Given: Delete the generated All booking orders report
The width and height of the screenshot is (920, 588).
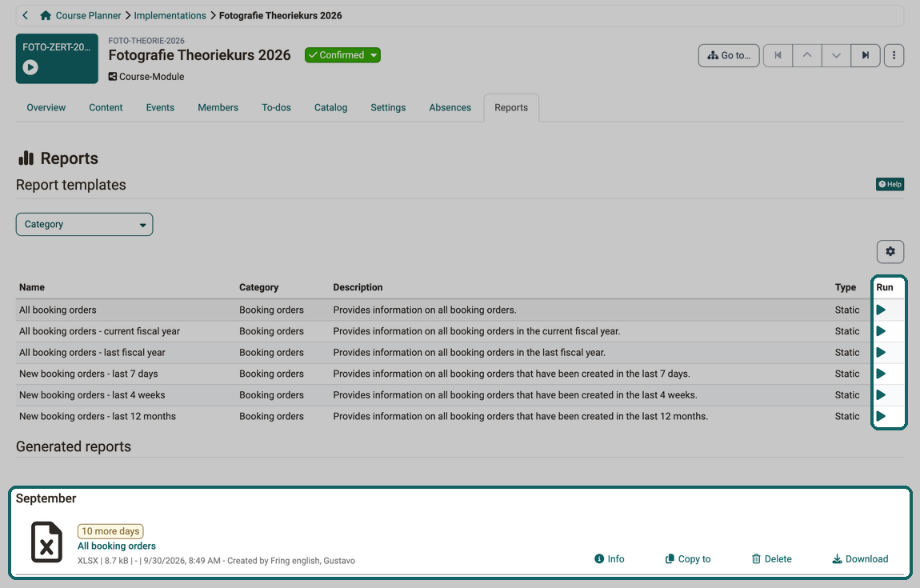Looking at the screenshot, I should pos(771,558).
